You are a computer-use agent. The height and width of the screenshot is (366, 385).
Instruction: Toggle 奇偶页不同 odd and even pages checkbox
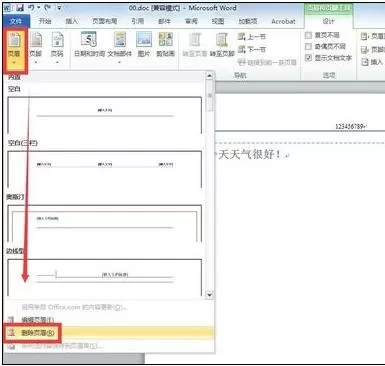[309, 46]
